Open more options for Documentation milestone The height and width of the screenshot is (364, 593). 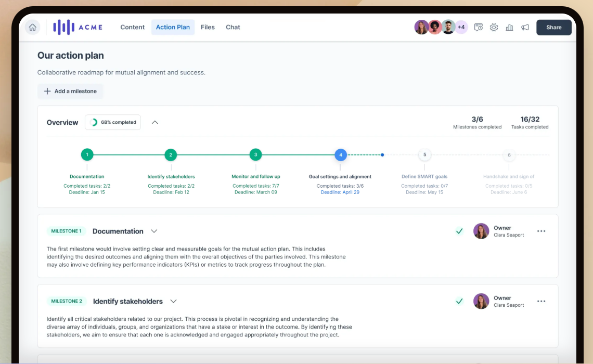point(541,231)
